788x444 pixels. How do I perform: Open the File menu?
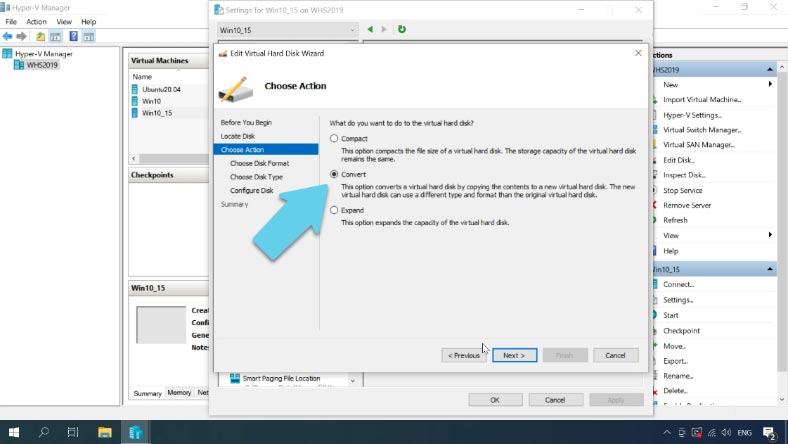(x=11, y=22)
